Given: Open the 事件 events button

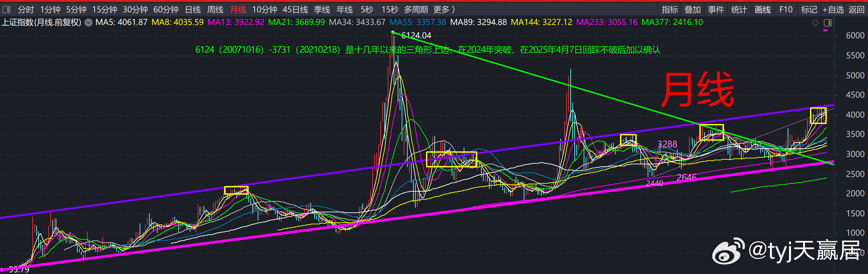Looking at the screenshot, I should (716, 9).
